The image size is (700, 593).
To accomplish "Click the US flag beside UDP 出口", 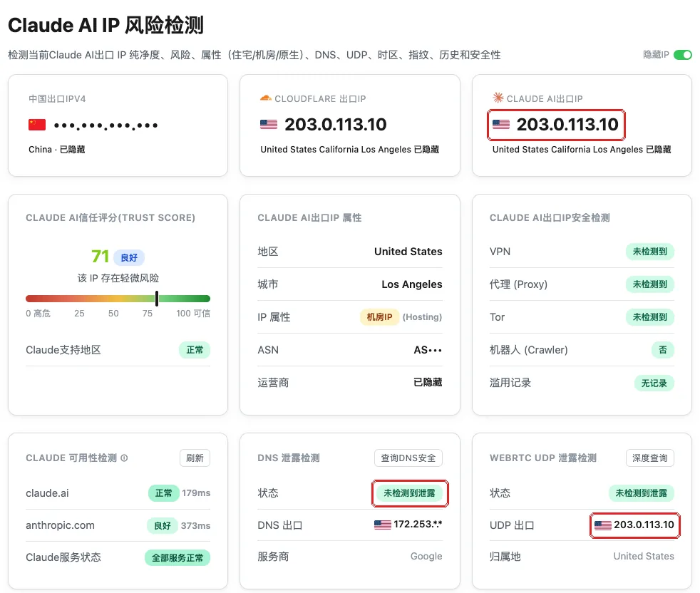I will tap(602, 525).
